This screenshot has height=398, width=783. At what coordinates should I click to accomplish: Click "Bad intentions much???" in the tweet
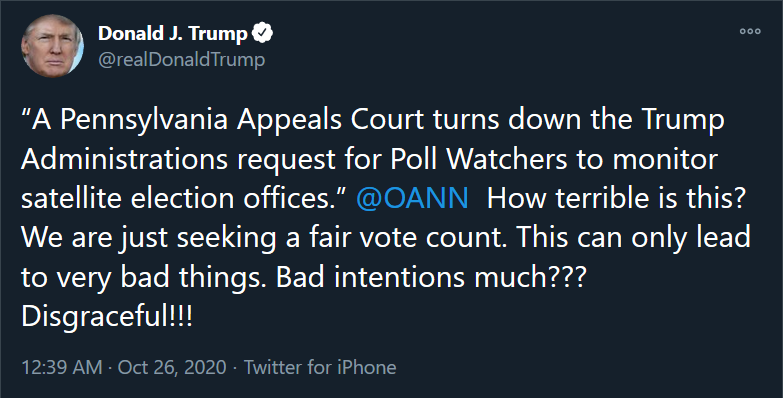430,277
